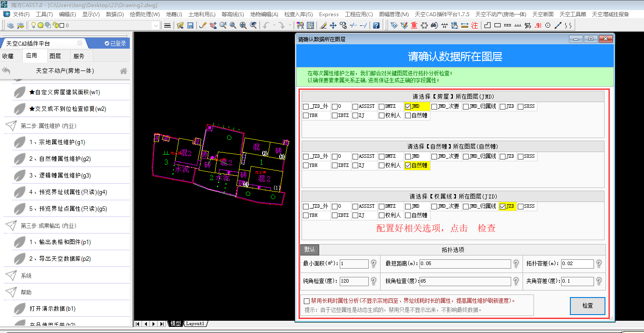The width and height of the screenshot is (644, 333).
Task: Click the binoculars find icon
Action: pos(434,25)
